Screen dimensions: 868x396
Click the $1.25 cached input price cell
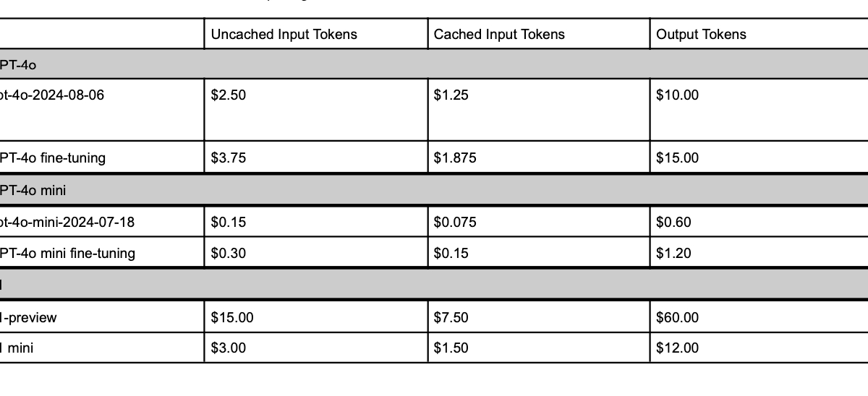point(451,95)
